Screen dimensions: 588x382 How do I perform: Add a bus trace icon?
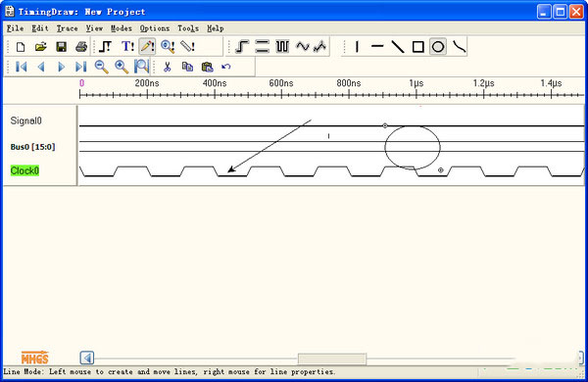(x=262, y=47)
